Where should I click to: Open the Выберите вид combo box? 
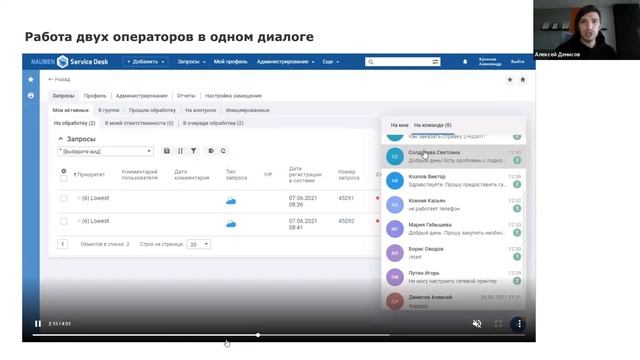pos(105,151)
